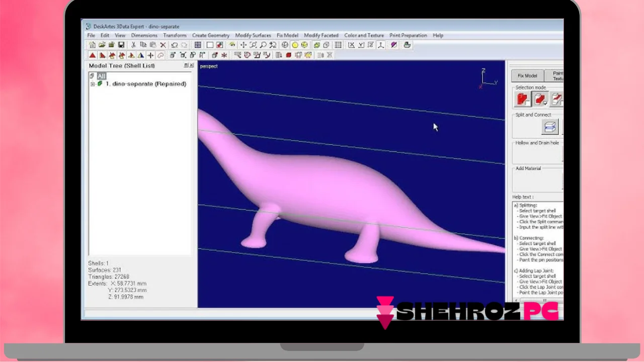644x362 pixels.
Task: Click the blue and yellow triangle icon
Action: (141, 55)
